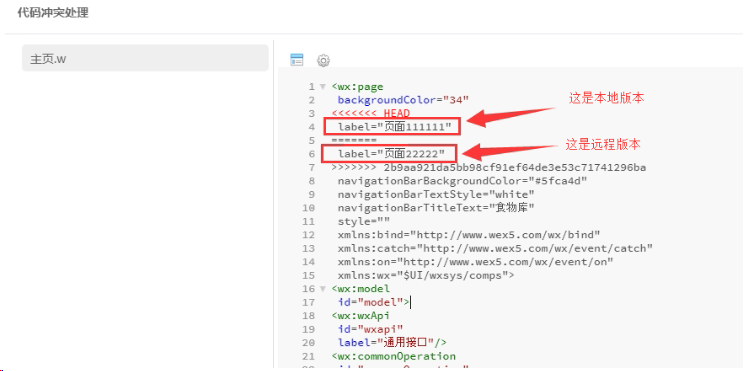Click the navigationBarBackgroundColor line
The image size is (744, 371).
[463, 181]
